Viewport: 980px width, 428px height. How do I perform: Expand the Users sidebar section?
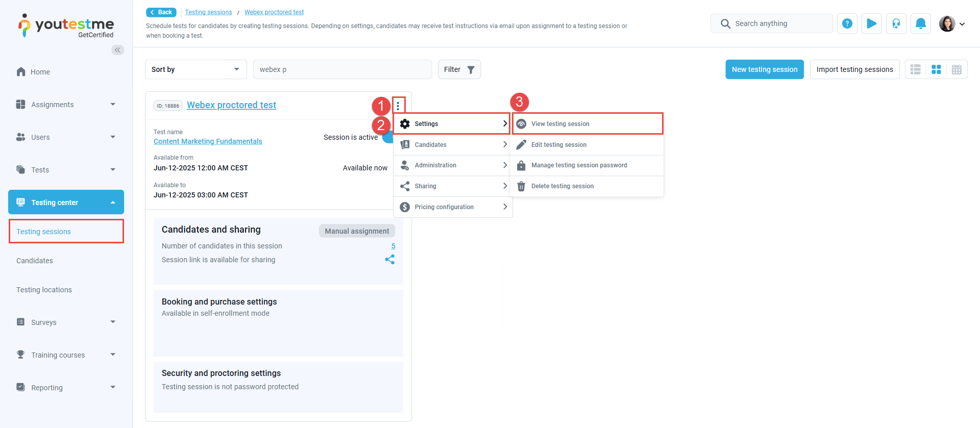point(113,137)
